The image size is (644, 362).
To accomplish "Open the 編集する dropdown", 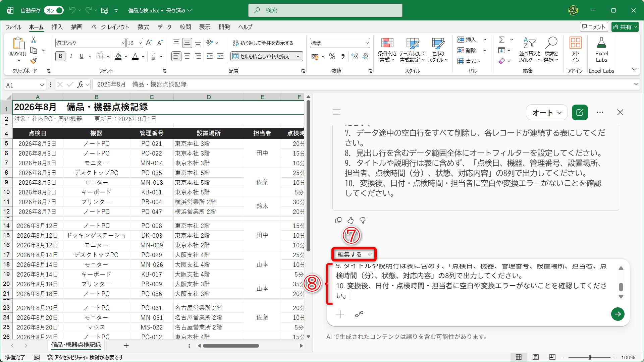I will [354, 254].
